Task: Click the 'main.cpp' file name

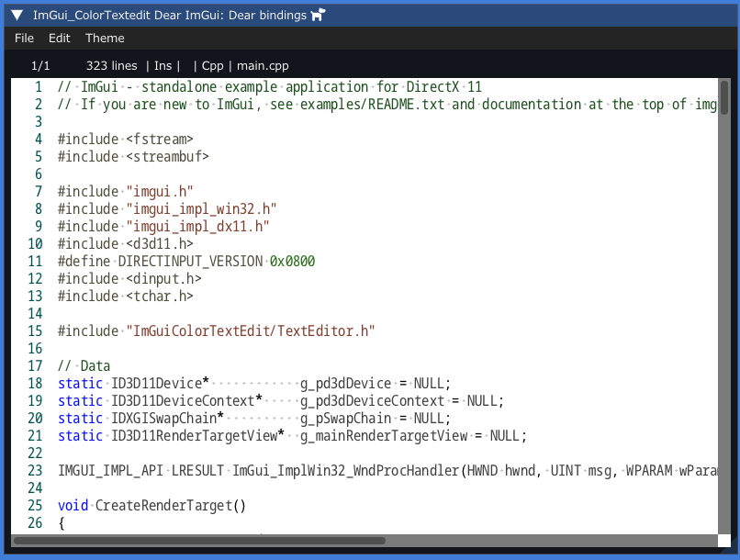Action: point(263,65)
